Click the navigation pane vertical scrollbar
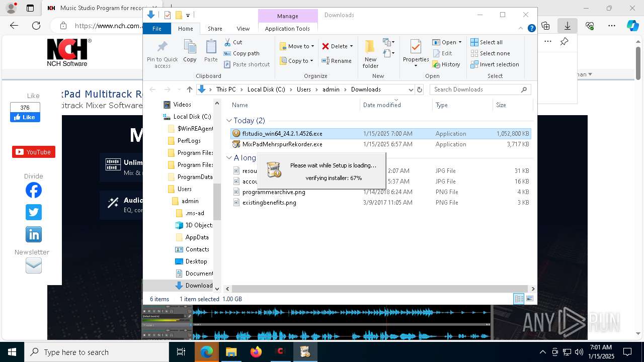 tap(217, 202)
